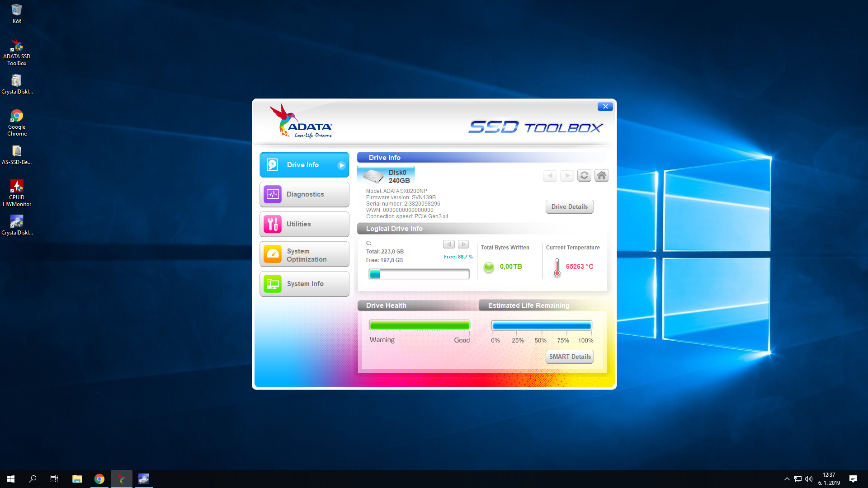The image size is (868, 488).
Task: Open the Action Center notifications
Action: tap(853, 479)
